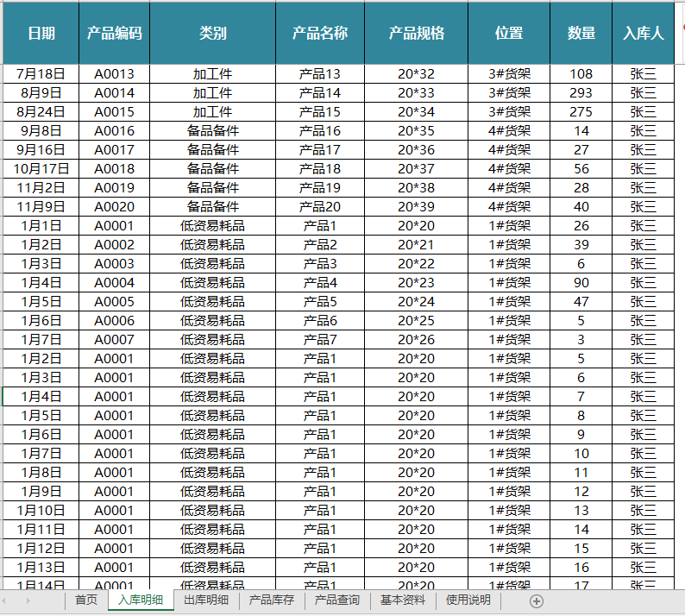Select the quantity cell 39
The height and width of the screenshot is (616, 685).
[x=581, y=245]
